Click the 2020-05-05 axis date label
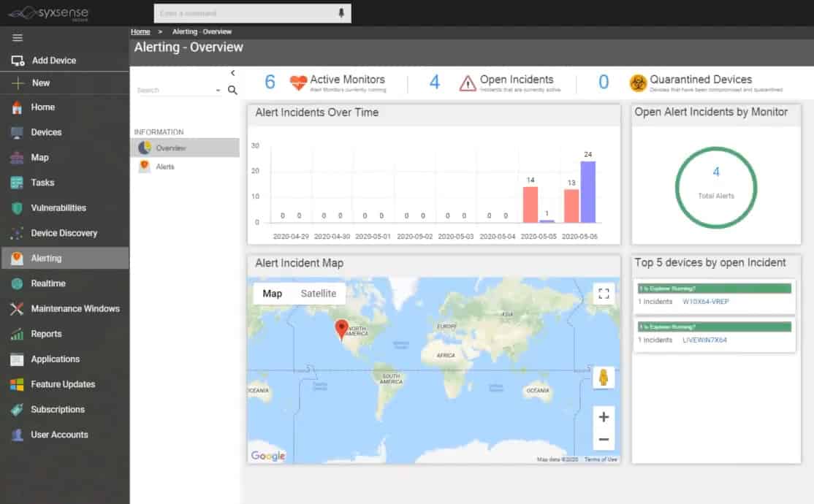Image resolution: width=814 pixels, height=504 pixels. coord(539,236)
